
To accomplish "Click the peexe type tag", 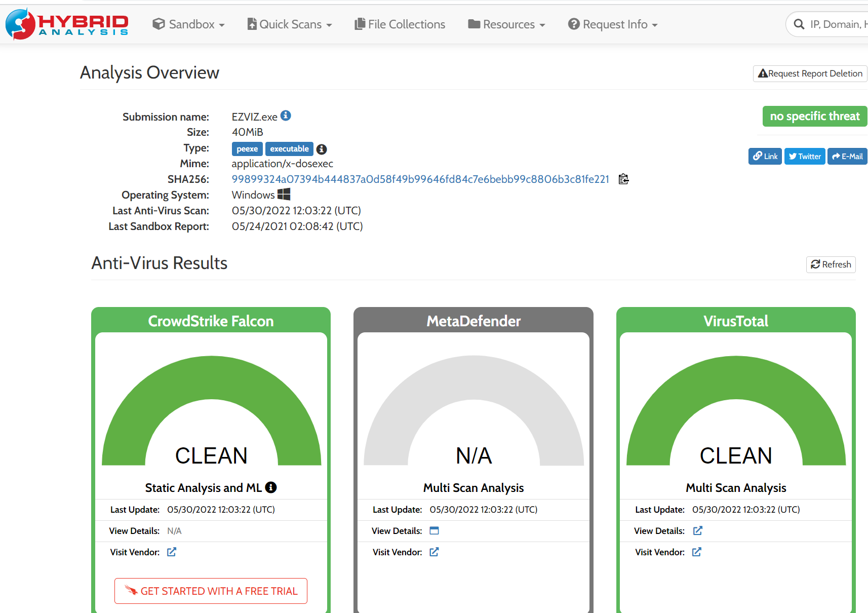I will pyautogui.click(x=247, y=149).
